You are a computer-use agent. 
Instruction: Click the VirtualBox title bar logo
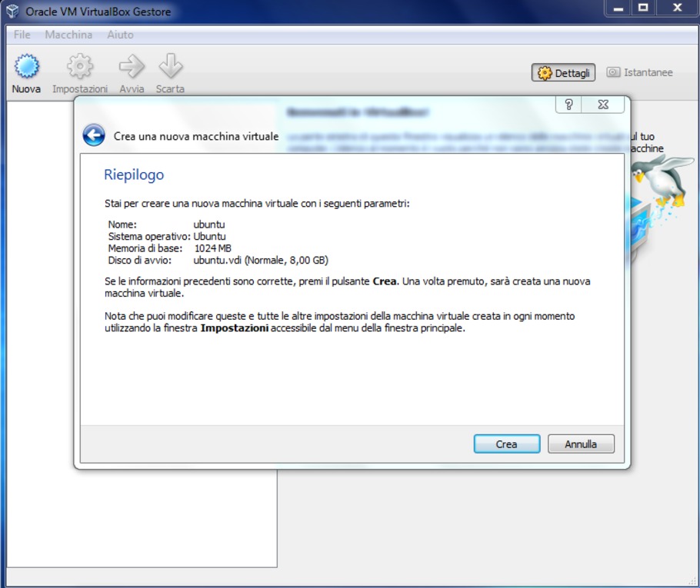tap(12, 12)
